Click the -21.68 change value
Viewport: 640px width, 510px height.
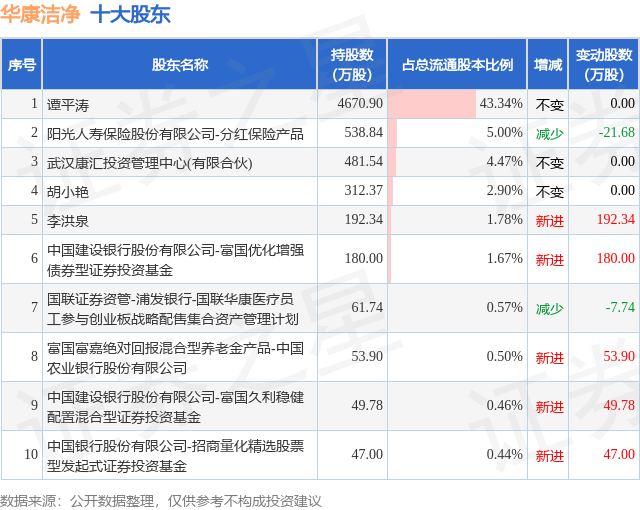coord(616,132)
